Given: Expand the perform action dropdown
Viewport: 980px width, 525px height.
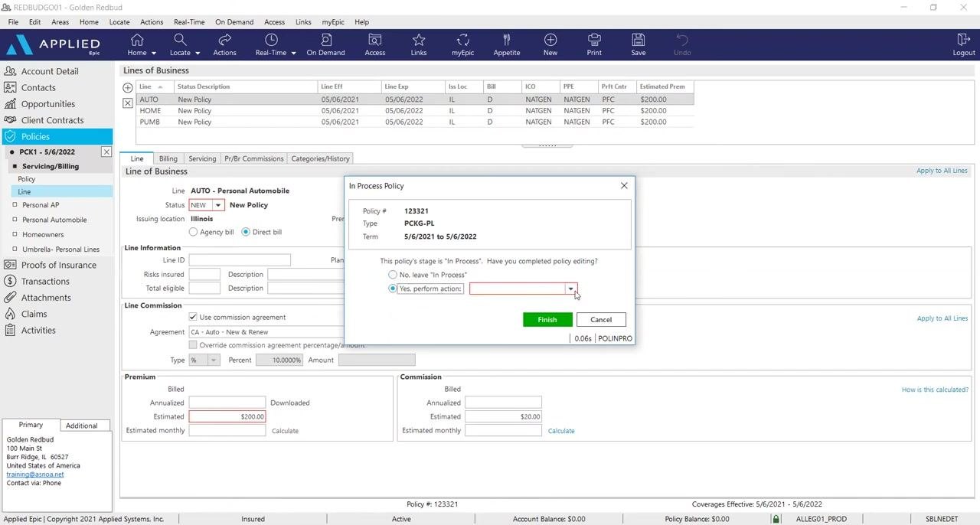Looking at the screenshot, I should click(570, 289).
